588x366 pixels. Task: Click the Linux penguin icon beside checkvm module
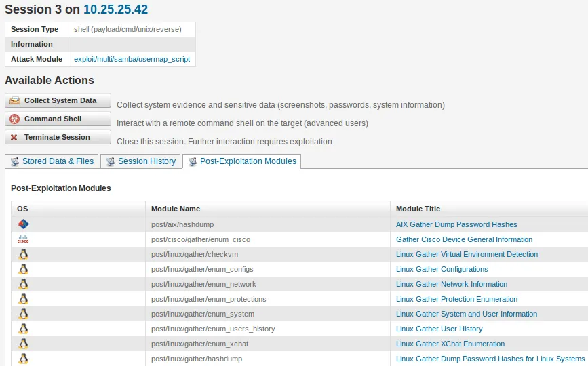pos(23,254)
